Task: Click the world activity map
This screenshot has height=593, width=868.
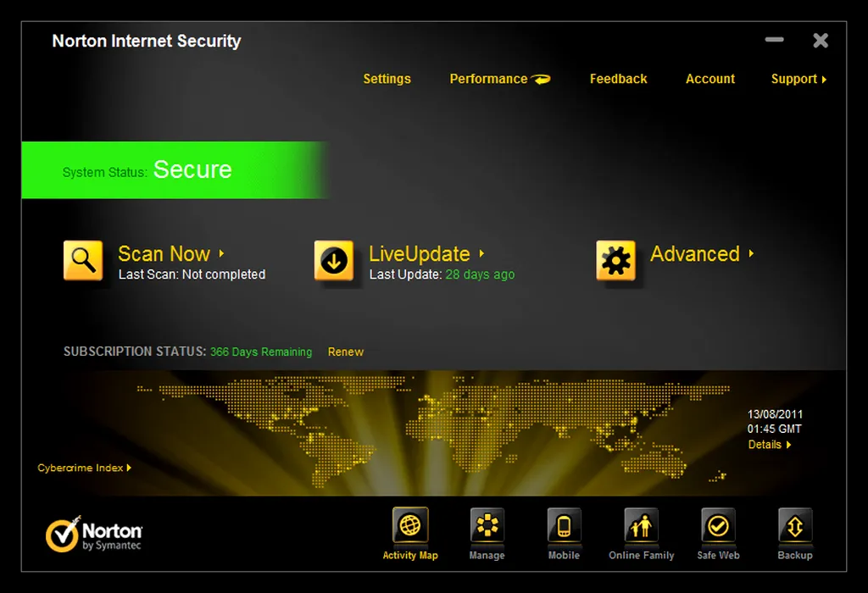Action: pyautogui.click(x=433, y=431)
